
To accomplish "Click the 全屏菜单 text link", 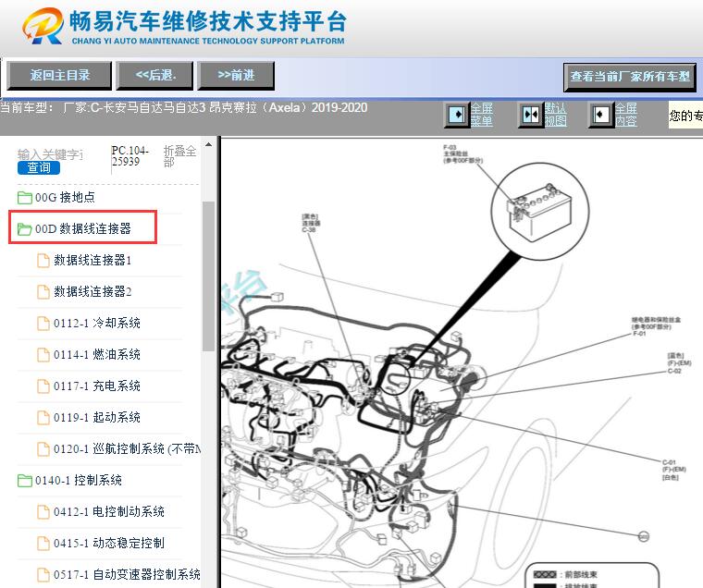I will tap(482, 115).
